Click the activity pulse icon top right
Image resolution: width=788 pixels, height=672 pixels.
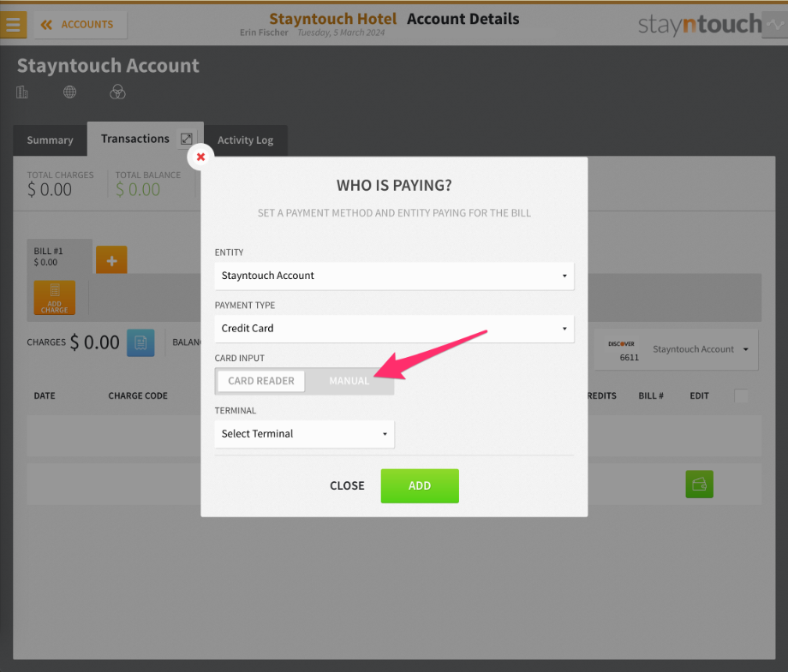pyautogui.click(x=775, y=24)
